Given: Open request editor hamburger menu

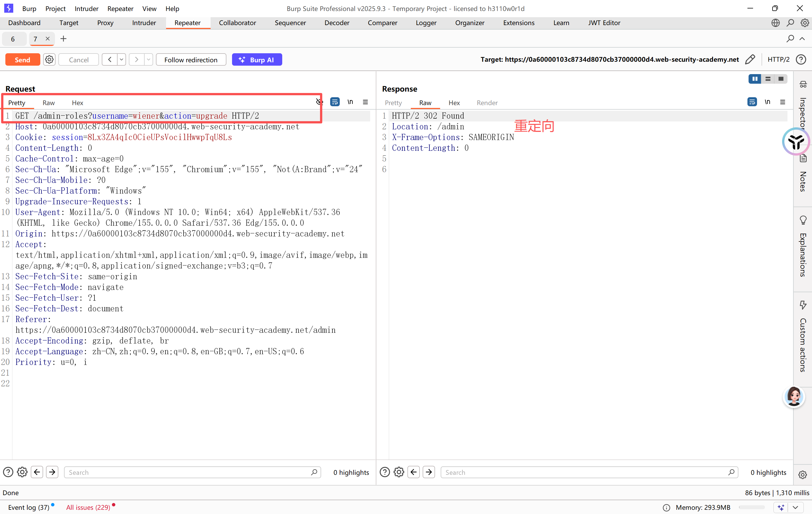Looking at the screenshot, I should [365, 102].
